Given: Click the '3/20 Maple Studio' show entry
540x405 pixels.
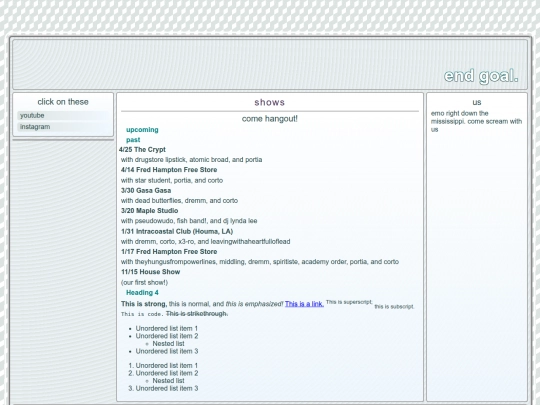Looking at the screenshot, I should point(149,210).
